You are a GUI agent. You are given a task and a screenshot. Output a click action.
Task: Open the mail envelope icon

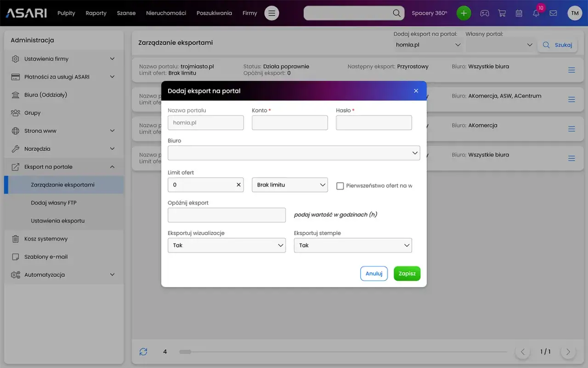(x=553, y=13)
